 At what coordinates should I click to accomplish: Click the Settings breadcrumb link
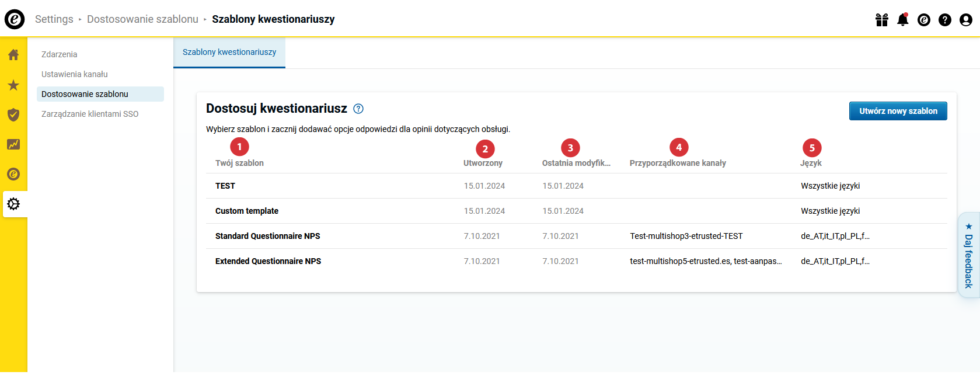coord(54,19)
